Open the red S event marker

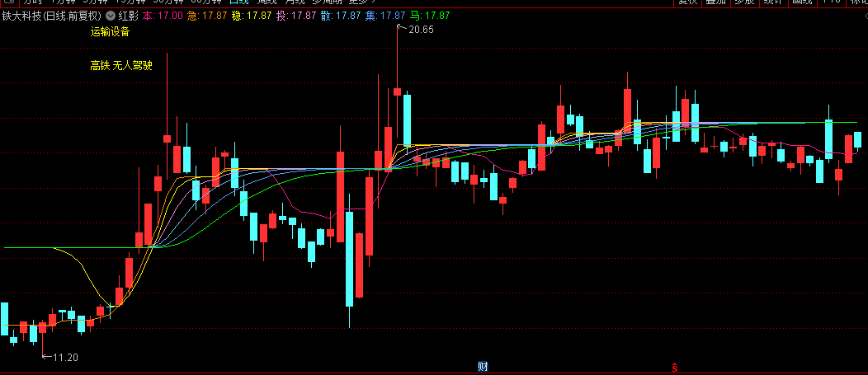[x=675, y=366]
